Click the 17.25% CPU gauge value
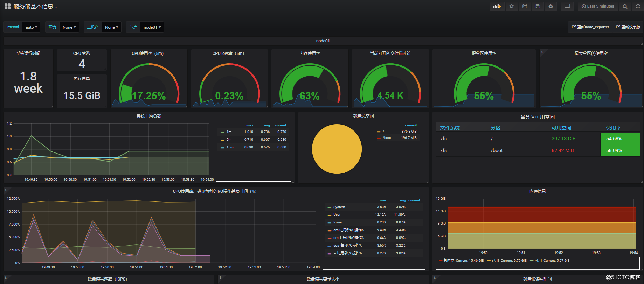 (x=149, y=96)
